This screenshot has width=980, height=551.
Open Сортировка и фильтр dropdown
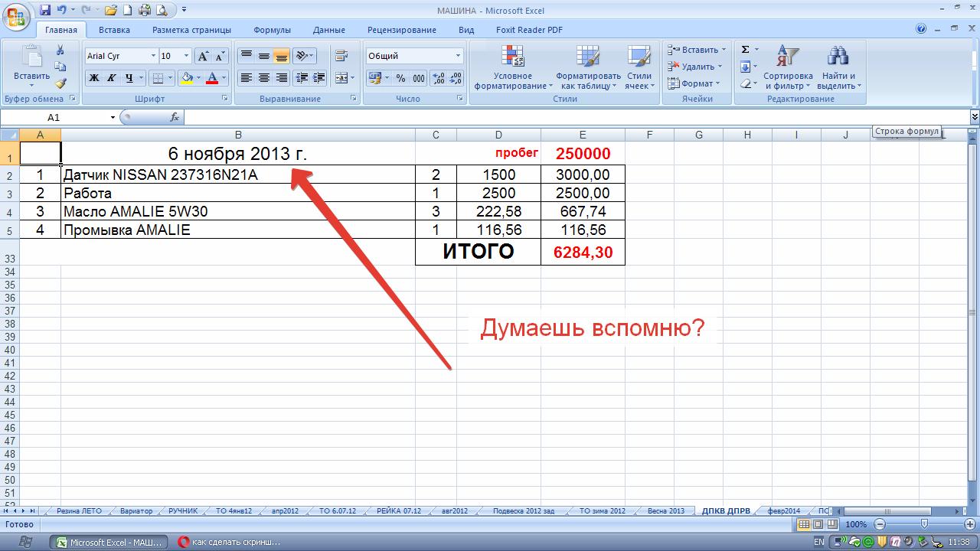pos(788,67)
